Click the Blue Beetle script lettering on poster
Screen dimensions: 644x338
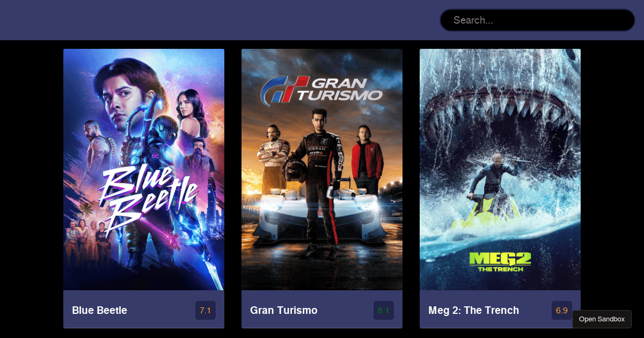[x=146, y=199]
